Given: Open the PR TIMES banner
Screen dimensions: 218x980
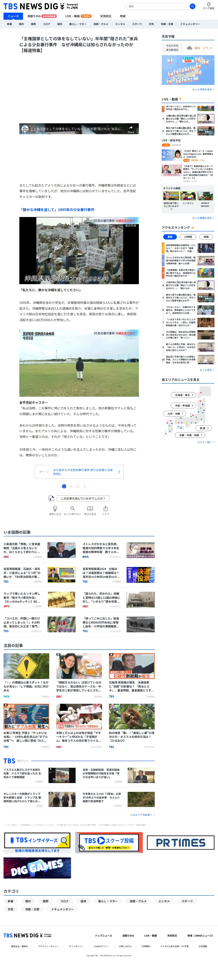Looking at the screenshot, I should click(x=181, y=842).
